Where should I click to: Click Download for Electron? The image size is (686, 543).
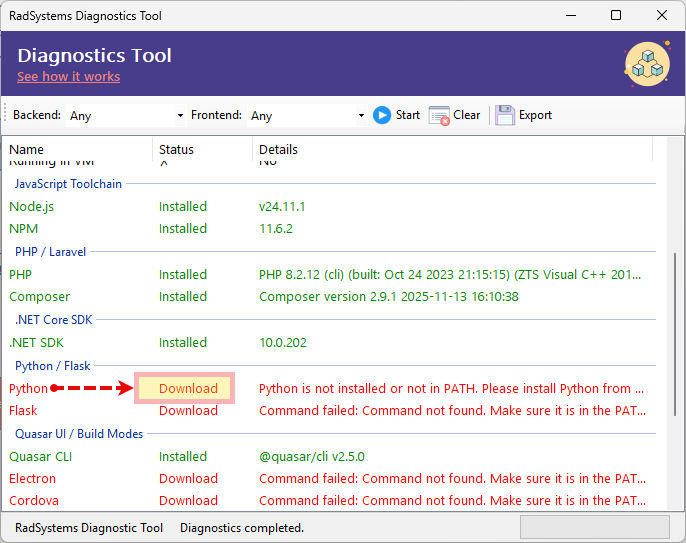click(x=188, y=479)
